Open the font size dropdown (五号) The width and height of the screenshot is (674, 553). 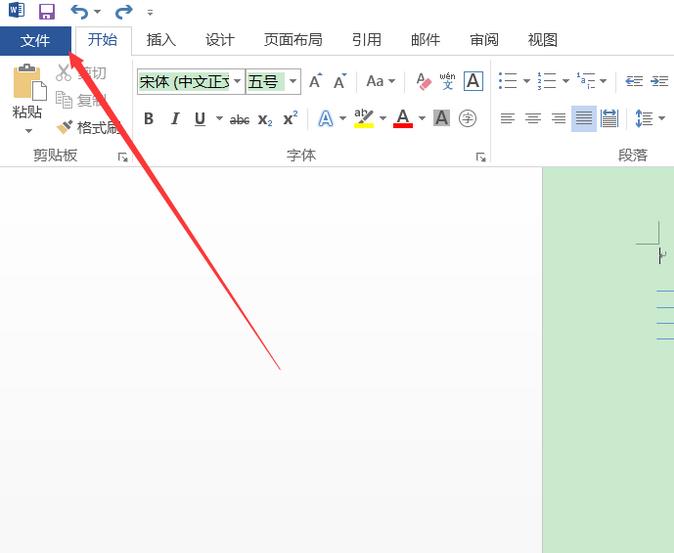[294, 82]
